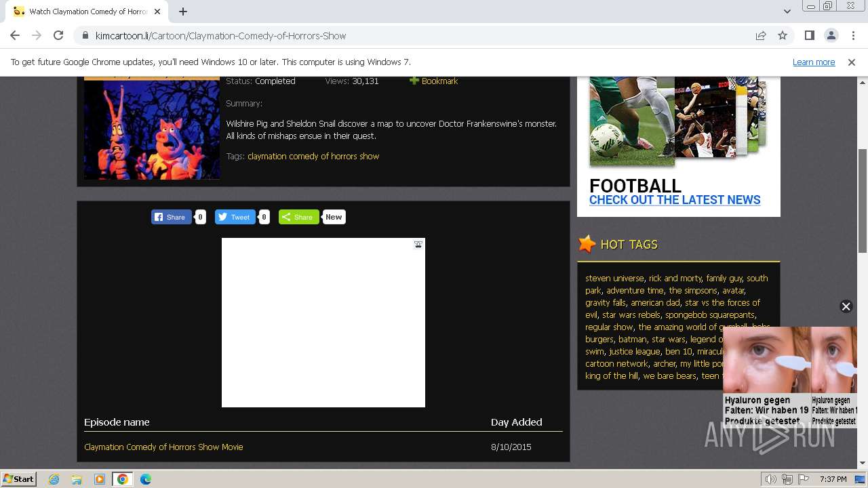Screen dimensions: 868x488
Task: Click the green Share button
Action: [x=298, y=217]
